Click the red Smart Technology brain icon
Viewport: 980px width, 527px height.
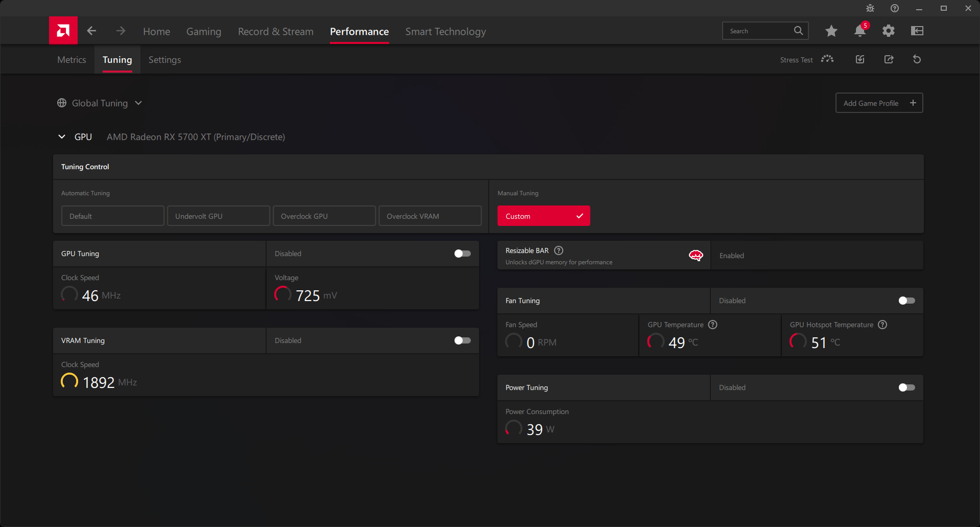click(696, 256)
